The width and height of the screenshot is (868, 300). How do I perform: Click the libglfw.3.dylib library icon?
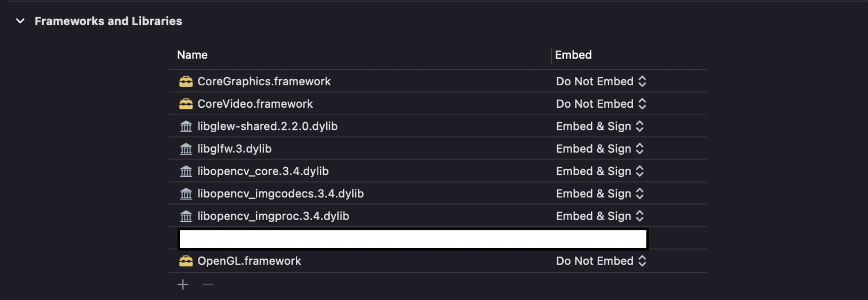[186, 149]
